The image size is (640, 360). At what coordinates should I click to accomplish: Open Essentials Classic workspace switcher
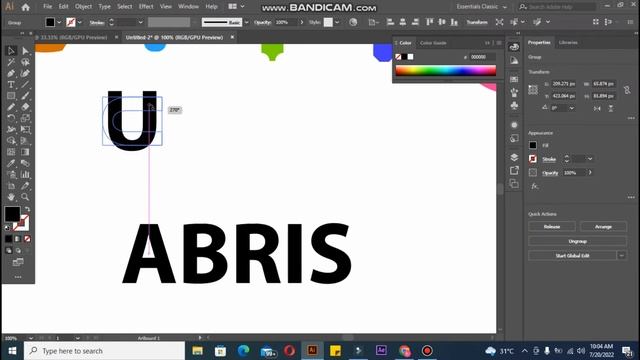tap(481, 7)
